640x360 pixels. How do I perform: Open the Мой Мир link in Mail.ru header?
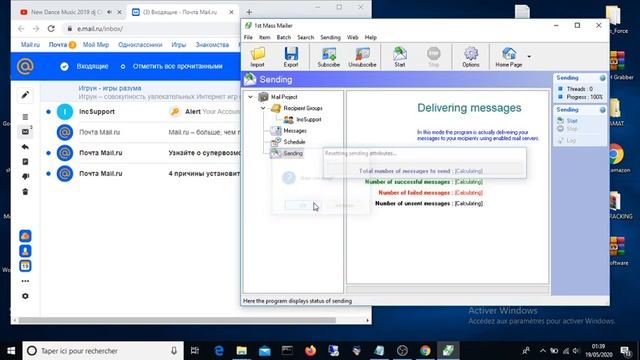click(96, 44)
